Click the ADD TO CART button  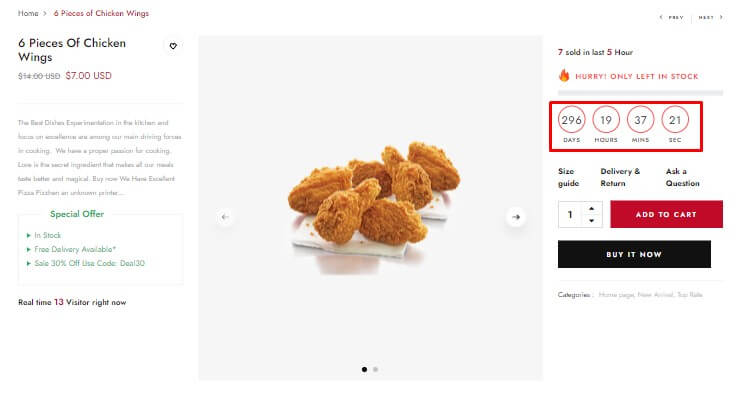point(666,214)
